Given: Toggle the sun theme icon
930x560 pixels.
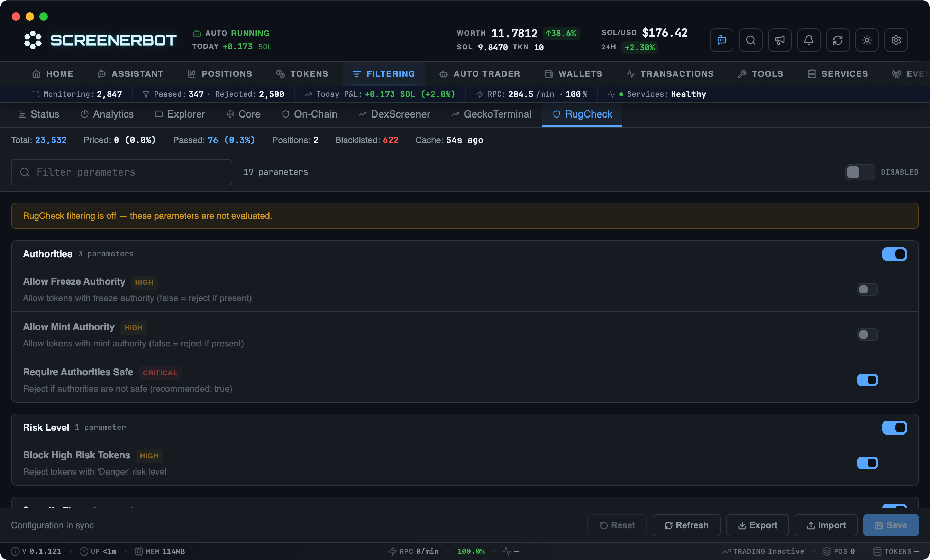Looking at the screenshot, I should (867, 40).
